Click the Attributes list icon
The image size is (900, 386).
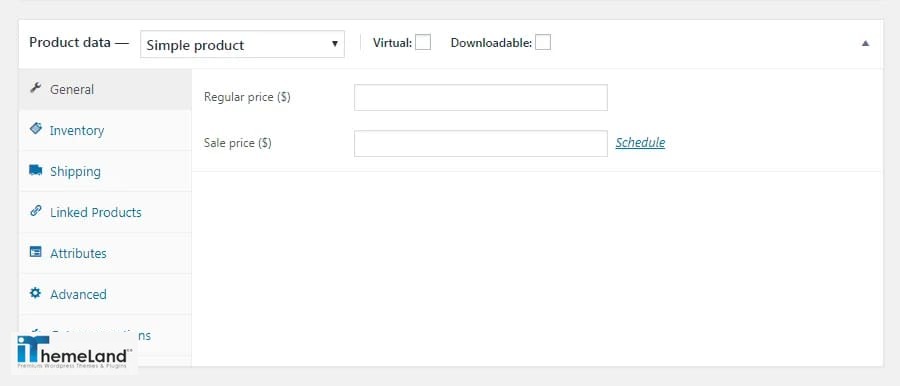pos(36,252)
